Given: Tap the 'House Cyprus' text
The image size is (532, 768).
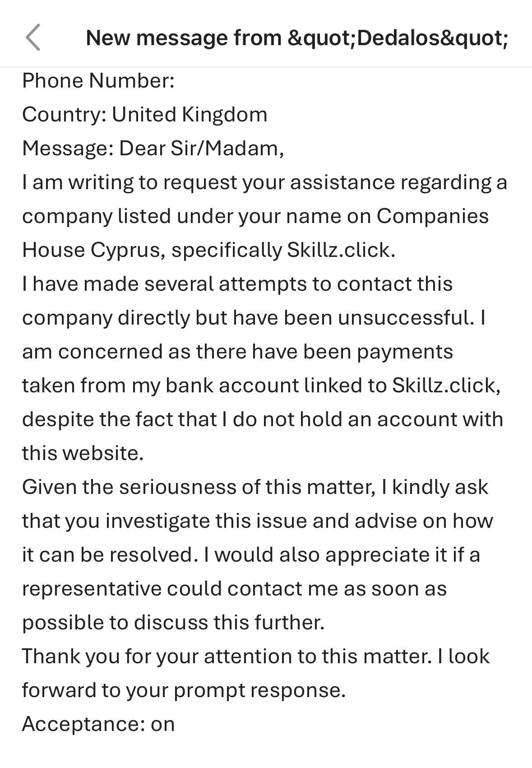Looking at the screenshot, I should (94, 250).
